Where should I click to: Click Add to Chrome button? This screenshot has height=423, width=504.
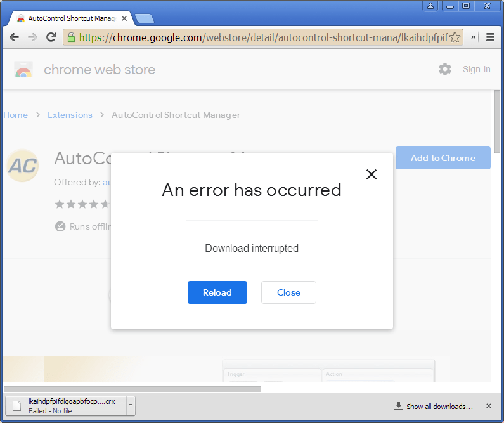pyautogui.click(x=443, y=158)
